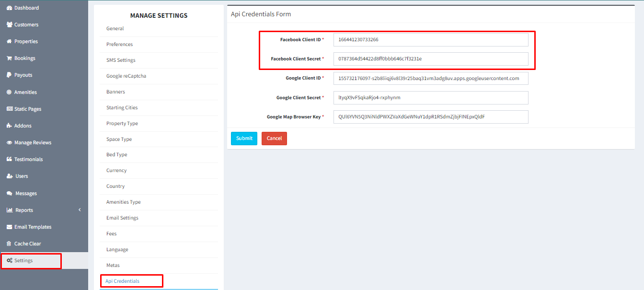Focus the Google Client Secret input
This screenshot has width=644, height=290.
point(430,98)
